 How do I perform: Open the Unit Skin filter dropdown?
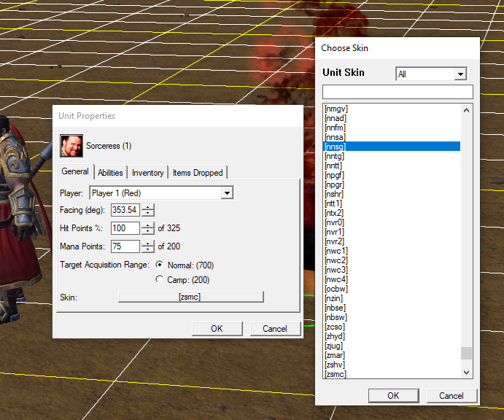(460, 74)
